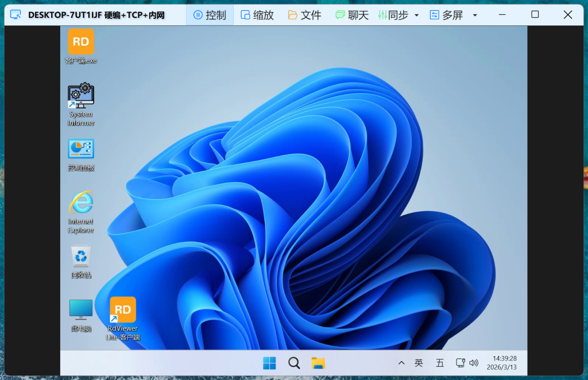Screen dimensions: 588x380
Task: Launch the RdViewer Lite-客户端 shortcut
Action: click(123, 311)
